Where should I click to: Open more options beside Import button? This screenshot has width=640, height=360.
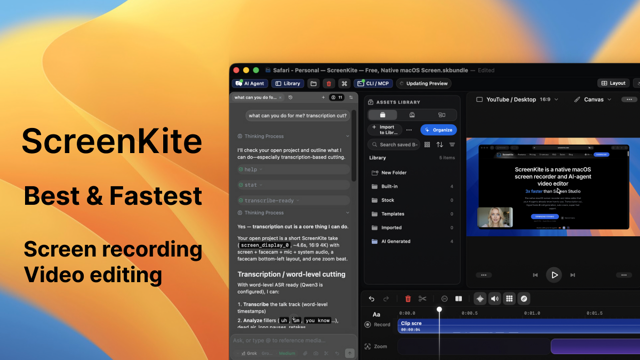coord(409,130)
